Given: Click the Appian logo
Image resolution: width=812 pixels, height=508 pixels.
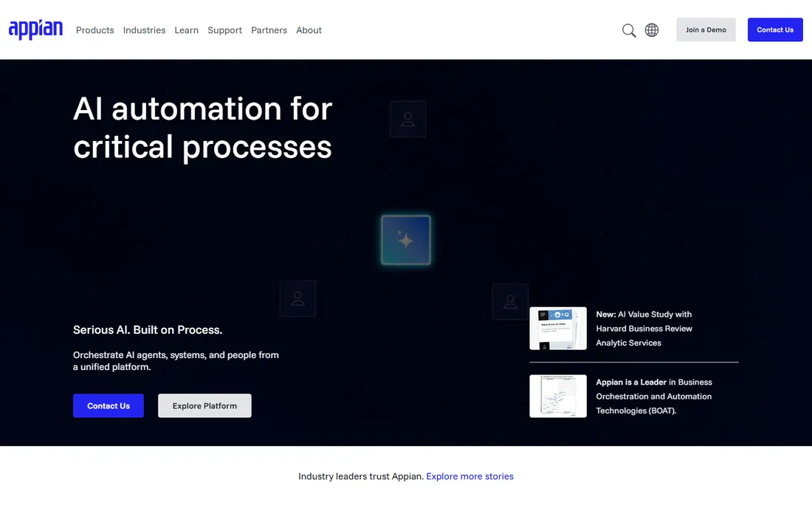Looking at the screenshot, I should (35, 30).
